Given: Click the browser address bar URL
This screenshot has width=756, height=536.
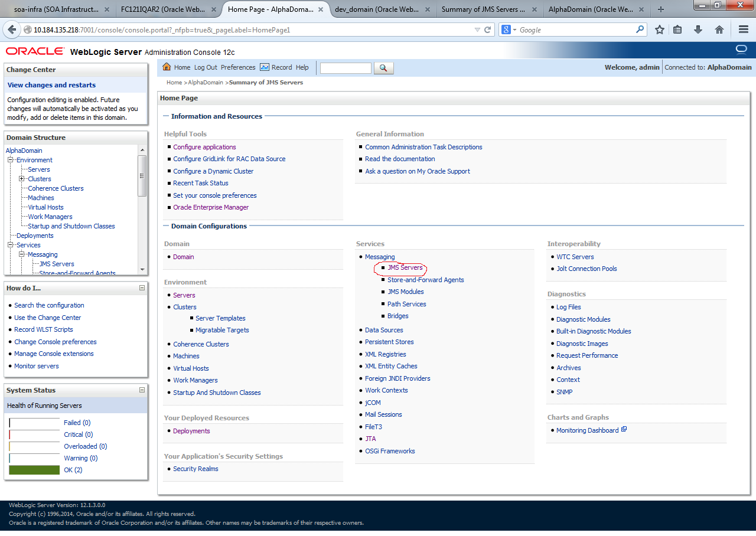Looking at the screenshot, I should coord(162,30).
